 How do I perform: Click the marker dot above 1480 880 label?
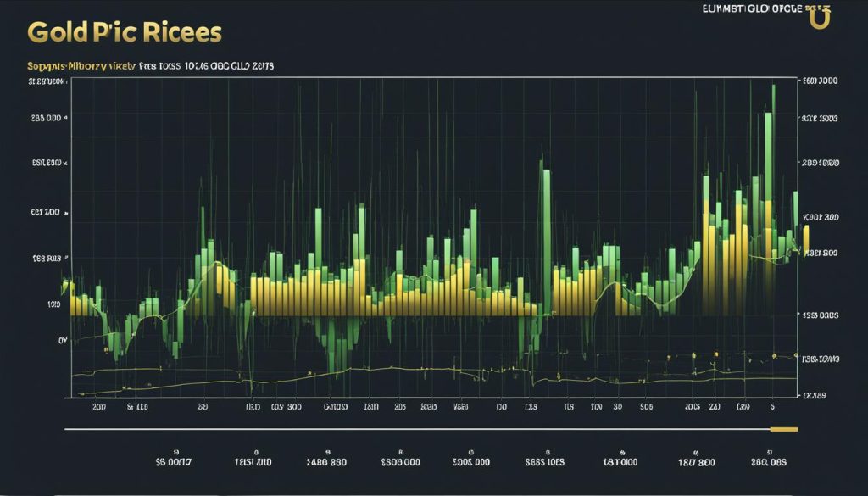(x=326, y=451)
